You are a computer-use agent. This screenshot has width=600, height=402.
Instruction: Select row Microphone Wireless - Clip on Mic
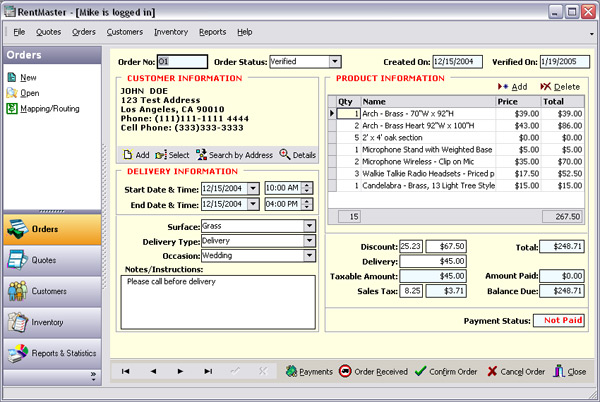456,161
